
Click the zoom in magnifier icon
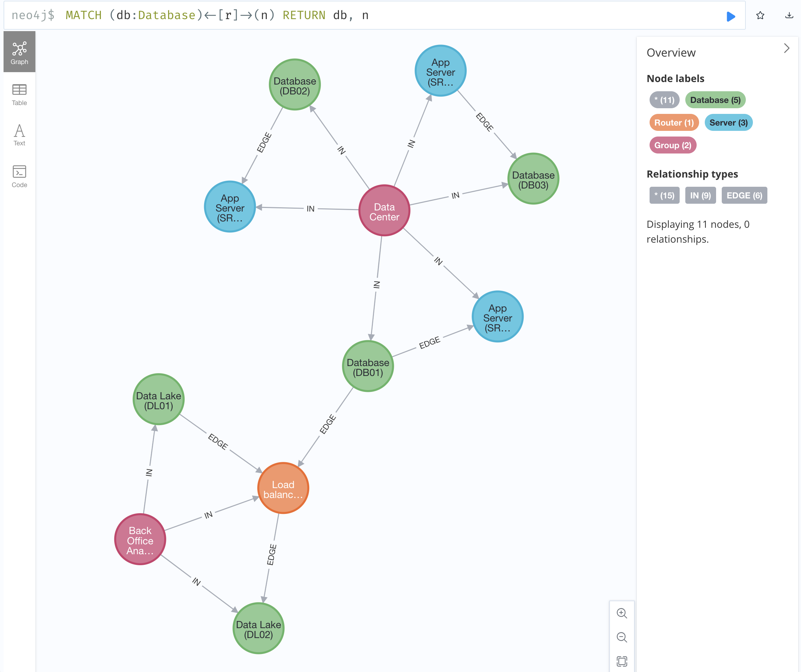tap(622, 613)
